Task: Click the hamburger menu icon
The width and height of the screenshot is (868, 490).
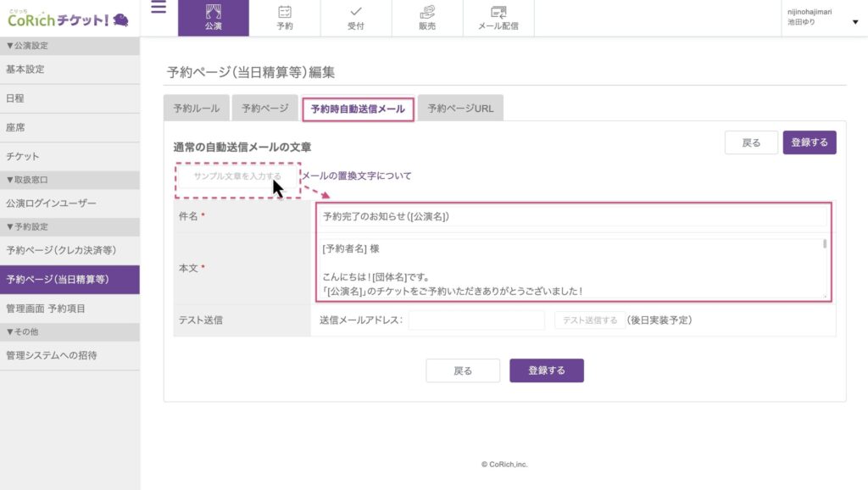Action: [159, 9]
